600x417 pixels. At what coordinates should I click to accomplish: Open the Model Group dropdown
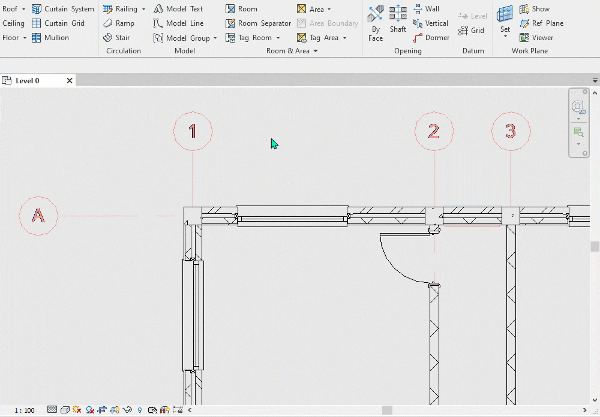215,38
